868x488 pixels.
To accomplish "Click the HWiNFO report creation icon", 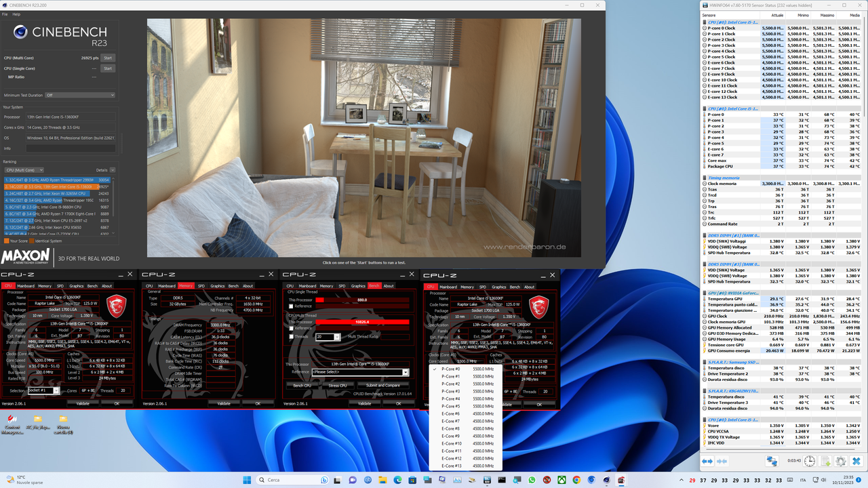I will pos(825,462).
